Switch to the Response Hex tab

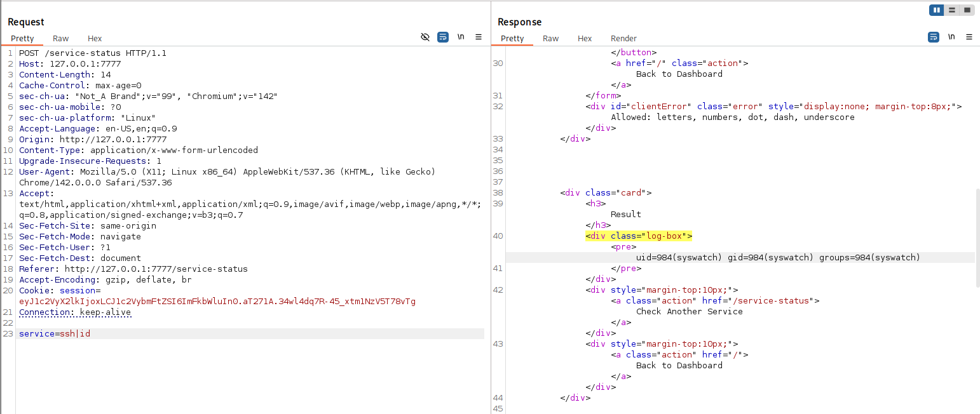(585, 39)
